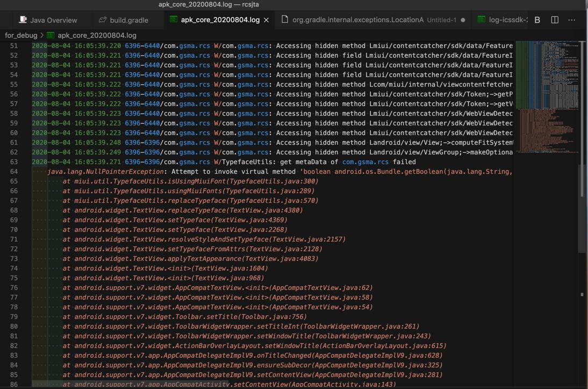The image size is (588, 389).
Task: Click the onTitleChanged(AppCompatDelegateImplV9.java:628) stack frame
Action: [x=253, y=356]
